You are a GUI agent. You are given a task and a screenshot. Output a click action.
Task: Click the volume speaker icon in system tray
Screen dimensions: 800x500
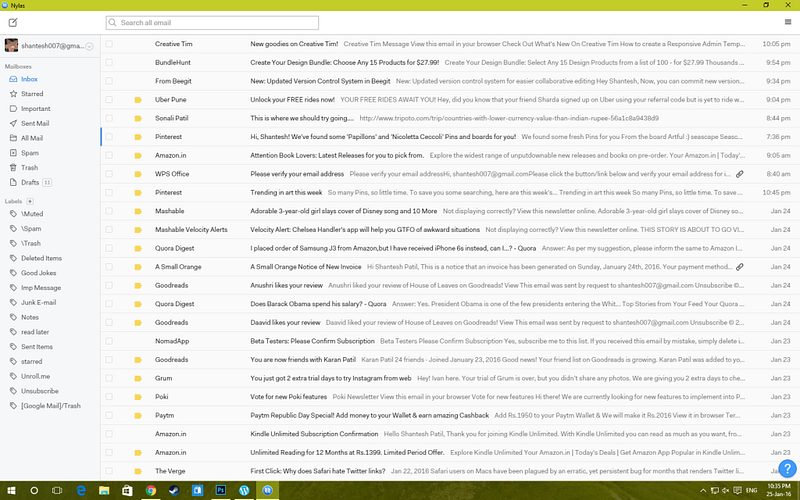[x=726, y=491]
